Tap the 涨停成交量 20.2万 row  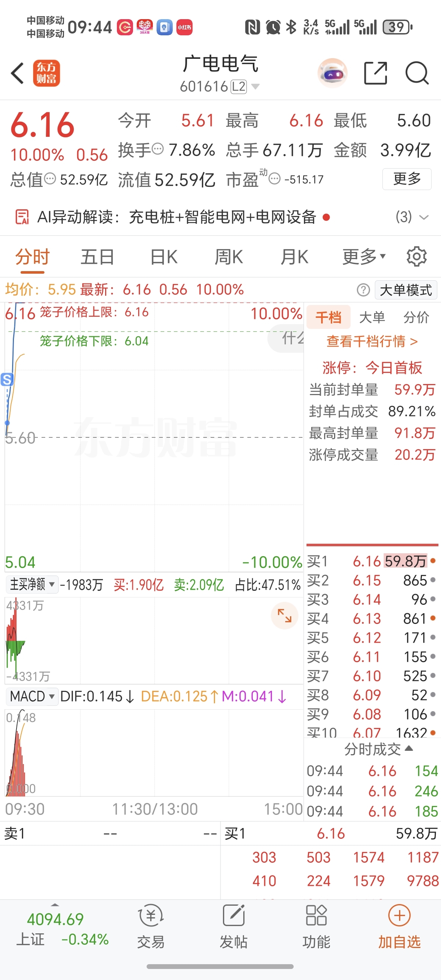tap(372, 455)
